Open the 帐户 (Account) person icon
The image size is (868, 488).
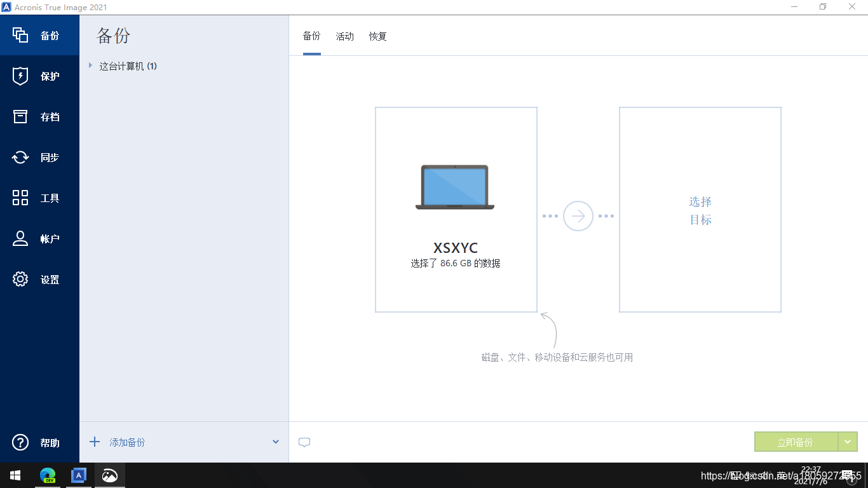(x=20, y=239)
